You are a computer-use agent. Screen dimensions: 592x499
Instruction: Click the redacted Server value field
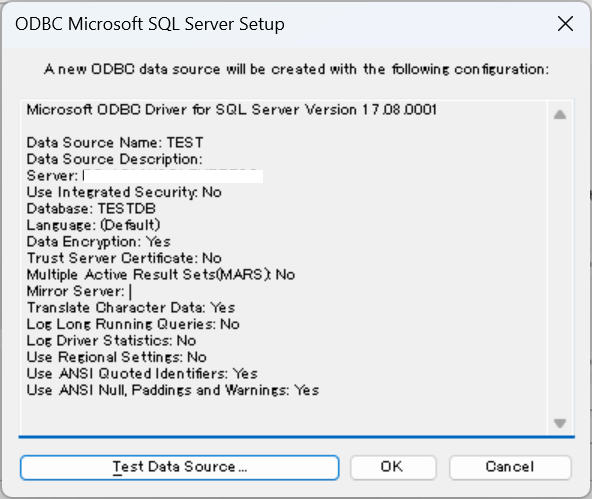(x=173, y=176)
